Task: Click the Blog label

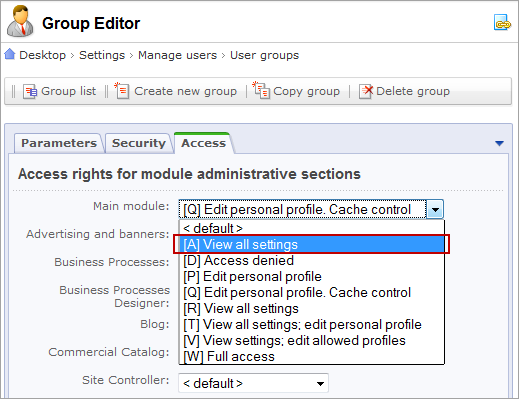Action: [155, 324]
